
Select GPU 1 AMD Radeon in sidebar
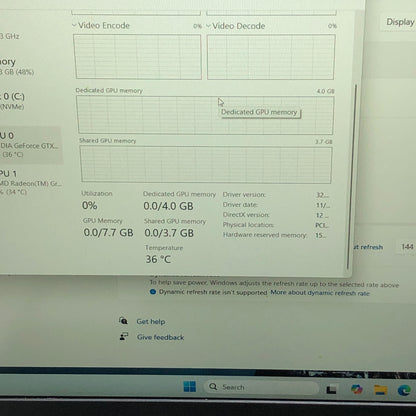(31, 182)
